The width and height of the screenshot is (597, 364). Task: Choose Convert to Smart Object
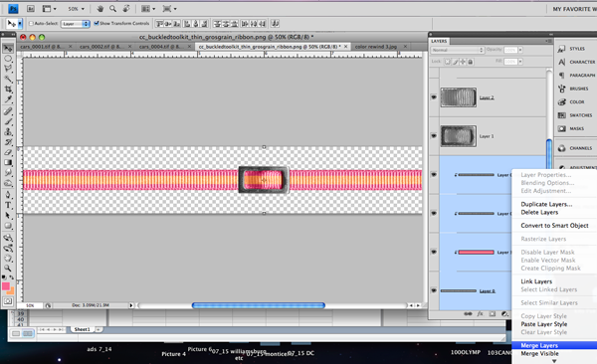(x=554, y=226)
